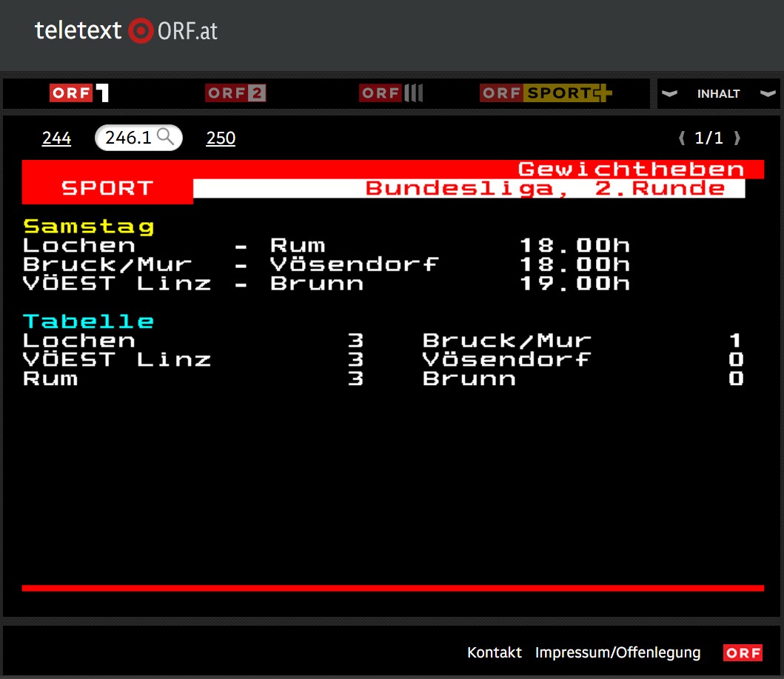
Task: Click Vösendorf in the Tabelle standings
Action: tap(507, 360)
